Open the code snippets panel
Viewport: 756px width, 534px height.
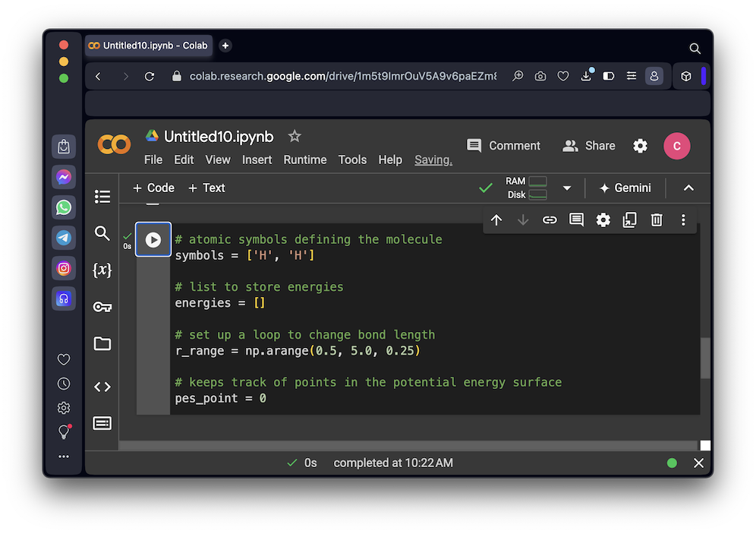(x=102, y=387)
